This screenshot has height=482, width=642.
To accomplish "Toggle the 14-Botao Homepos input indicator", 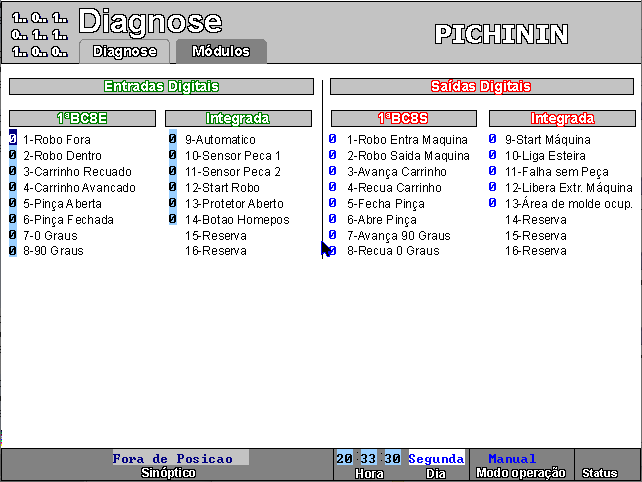I will point(172,220).
